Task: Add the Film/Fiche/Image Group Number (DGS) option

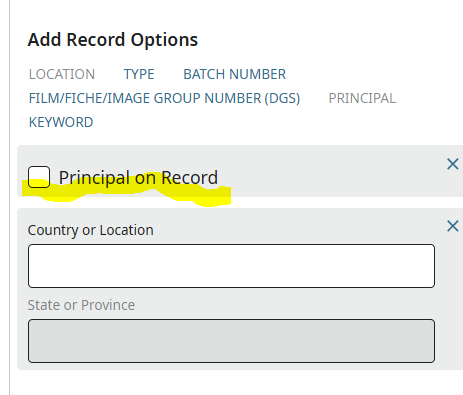Action: [x=165, y=98]
